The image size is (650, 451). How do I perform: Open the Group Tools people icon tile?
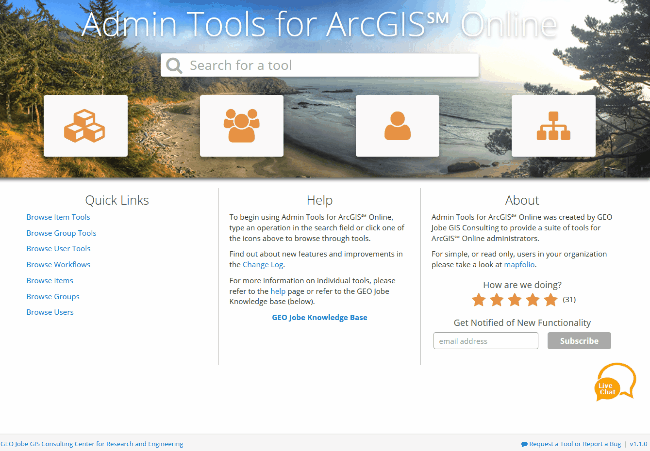241,126
